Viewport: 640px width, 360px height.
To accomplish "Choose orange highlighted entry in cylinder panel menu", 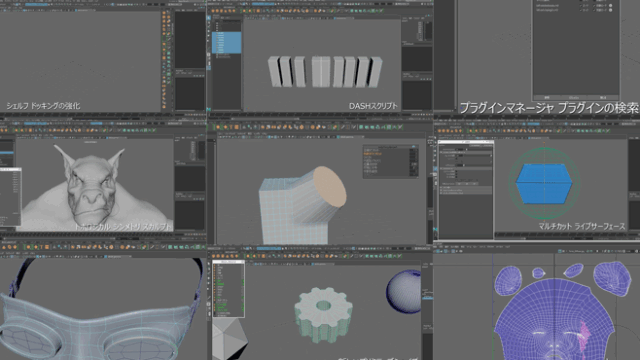I will pos(373,154).
